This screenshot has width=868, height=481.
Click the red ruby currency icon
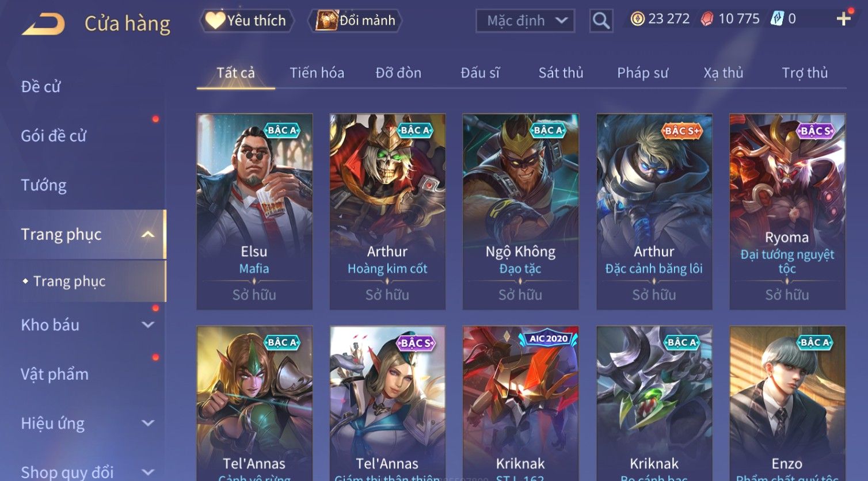[x=707, y=19]
